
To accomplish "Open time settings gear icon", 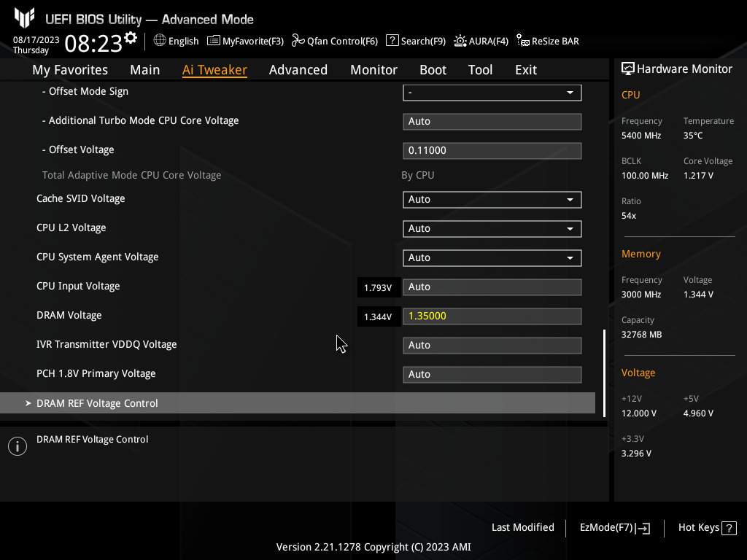I will 131,37.
